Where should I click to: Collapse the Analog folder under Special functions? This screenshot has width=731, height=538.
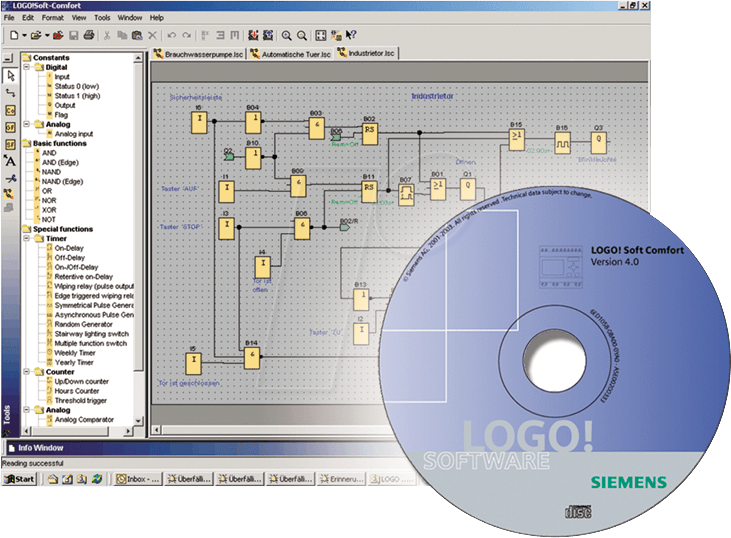[27, 410]
